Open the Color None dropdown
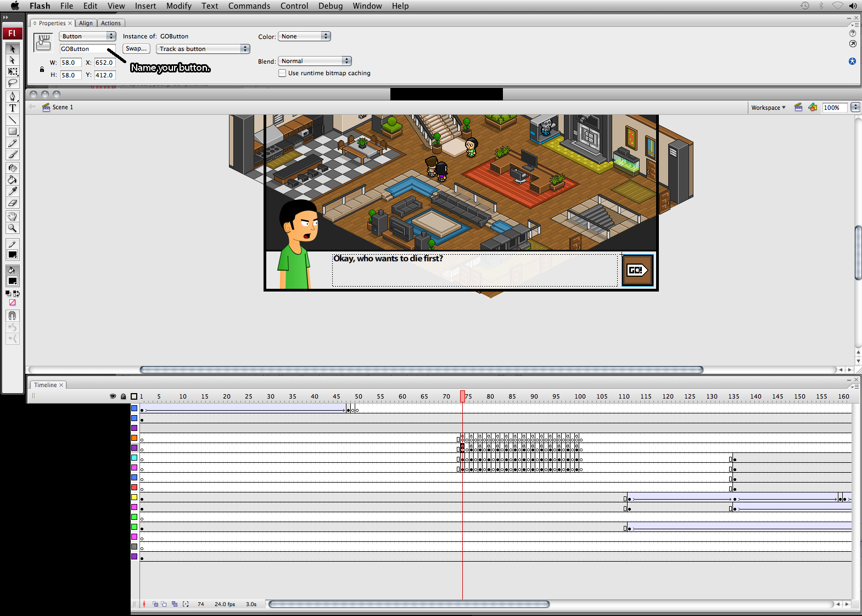The width and height of the screenshot is (862, 616). 304,36
